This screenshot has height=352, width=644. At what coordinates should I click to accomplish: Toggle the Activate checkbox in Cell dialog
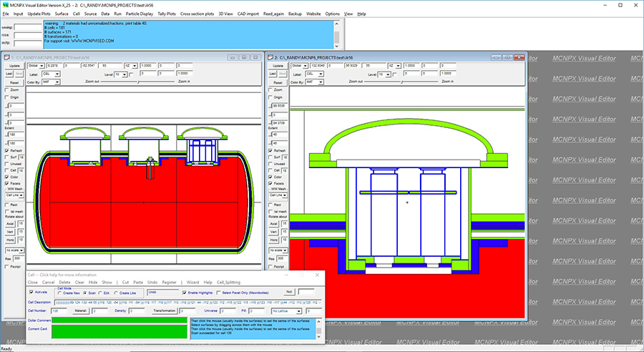(x=31, y=292)
